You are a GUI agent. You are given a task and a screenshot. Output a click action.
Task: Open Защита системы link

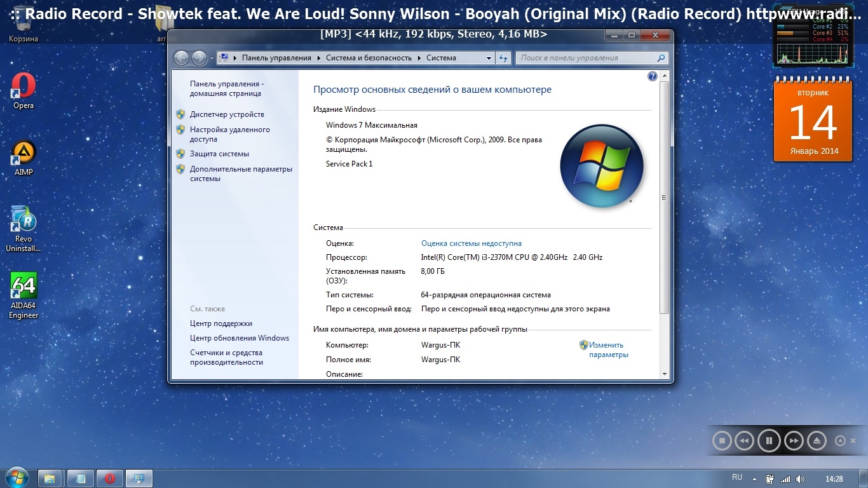(x=219, y=154)
